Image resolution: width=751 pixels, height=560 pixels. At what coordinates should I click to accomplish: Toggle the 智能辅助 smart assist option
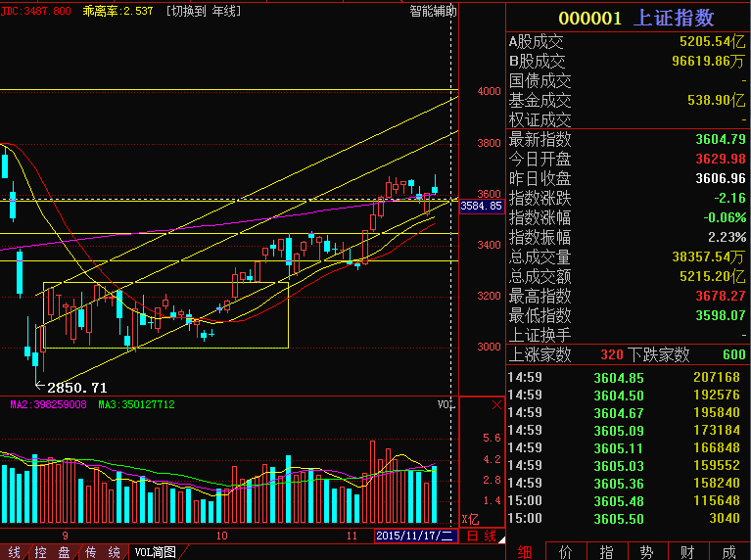coord(433,11)
